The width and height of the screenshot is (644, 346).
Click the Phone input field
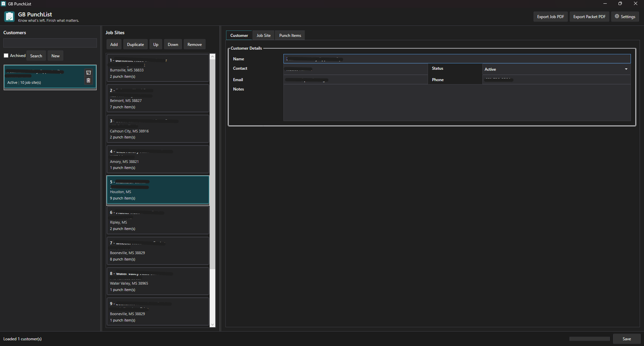(x=556, y=80)
